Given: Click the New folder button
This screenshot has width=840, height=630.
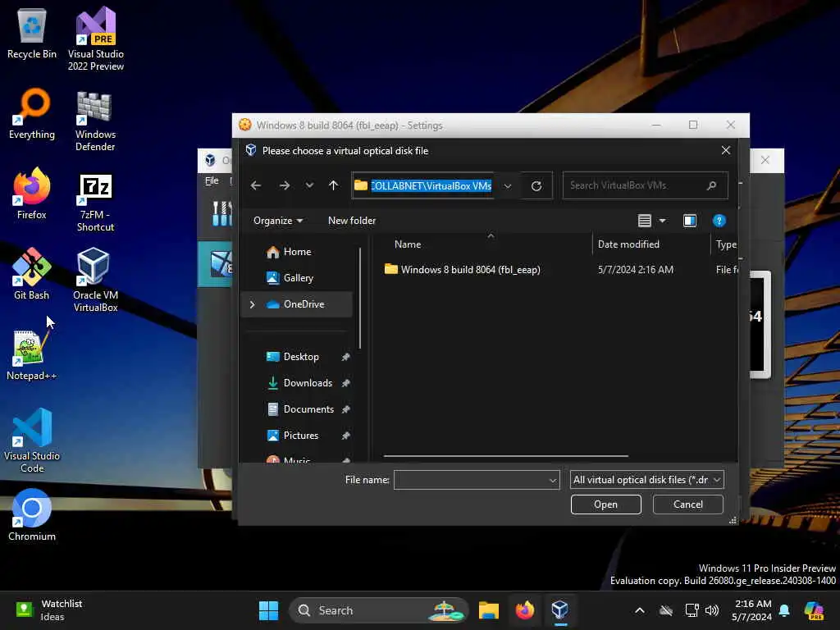Looking at the screenshot, I should tap(352, 221).
